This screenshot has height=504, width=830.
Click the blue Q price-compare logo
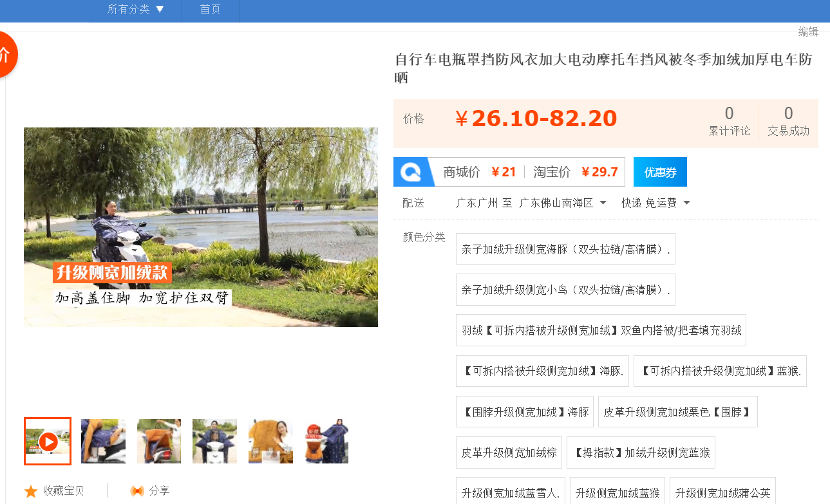[411, 172]
